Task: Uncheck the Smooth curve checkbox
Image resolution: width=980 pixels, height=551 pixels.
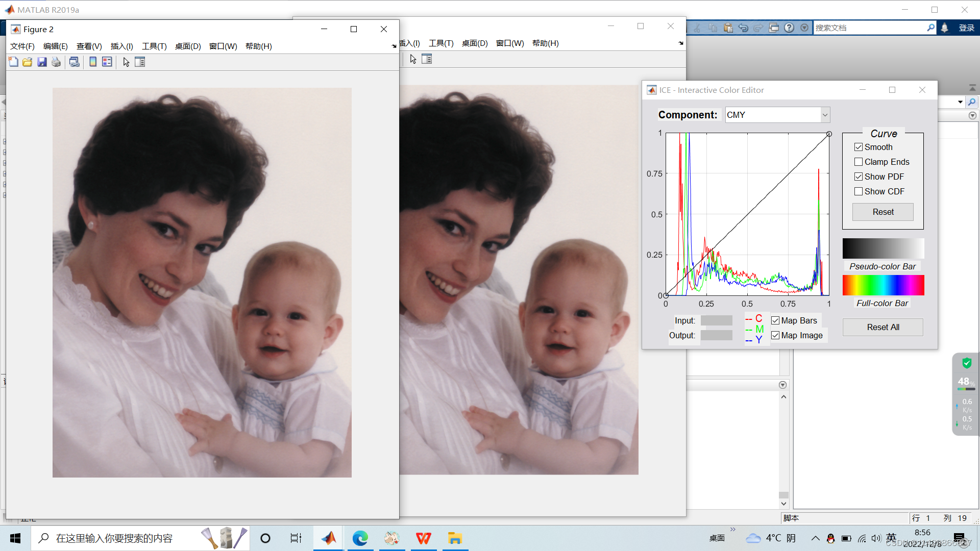Action: click(859, 147)
